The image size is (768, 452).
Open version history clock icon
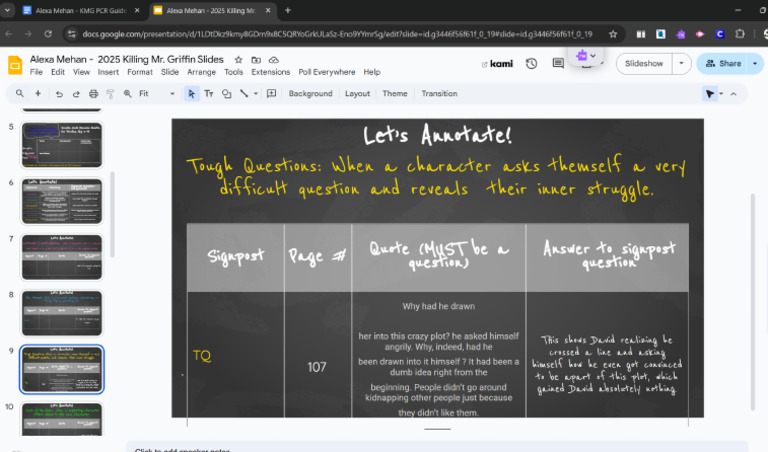tap(531, 63)
